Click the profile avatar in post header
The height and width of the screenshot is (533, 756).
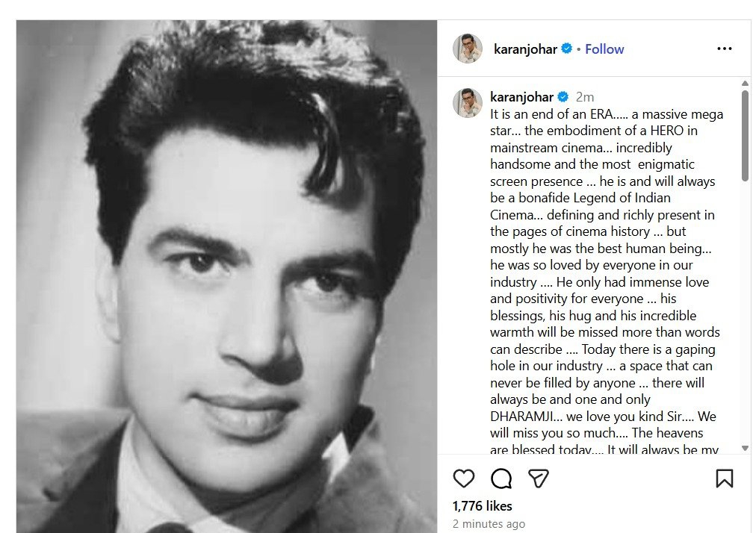click(x=468, y=49)
